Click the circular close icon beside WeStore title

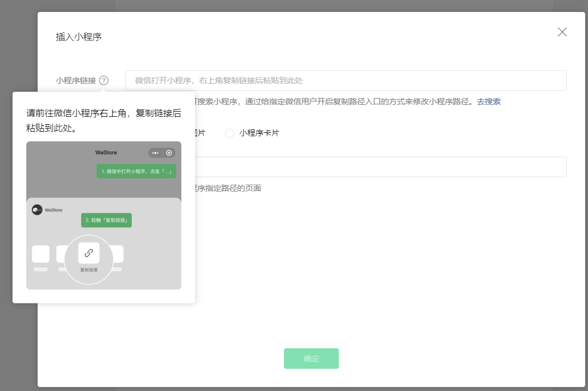168,152
